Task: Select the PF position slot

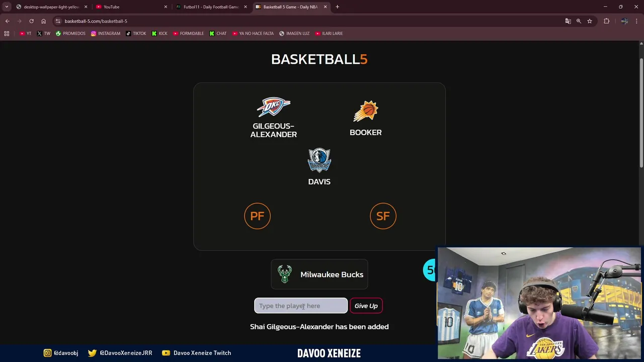Action: point(257,216)
